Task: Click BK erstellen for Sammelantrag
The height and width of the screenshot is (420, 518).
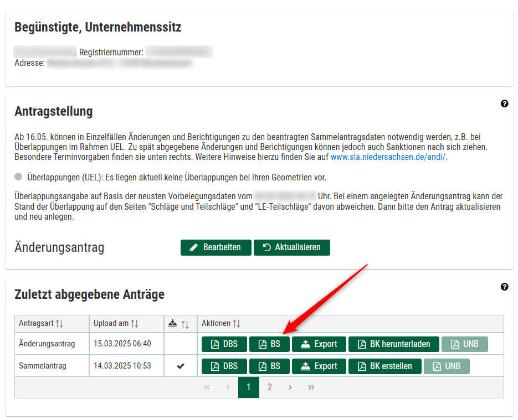Action: click(x=384, y=366)
